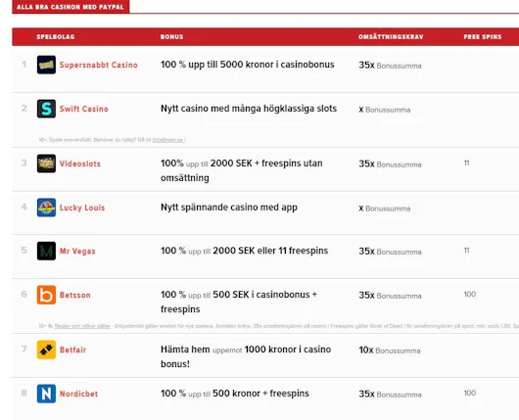The width and height of the screenshot is (519, 420).
Task: Click Mr Vegas free spins value 11
Action: [x=466, y=251]
